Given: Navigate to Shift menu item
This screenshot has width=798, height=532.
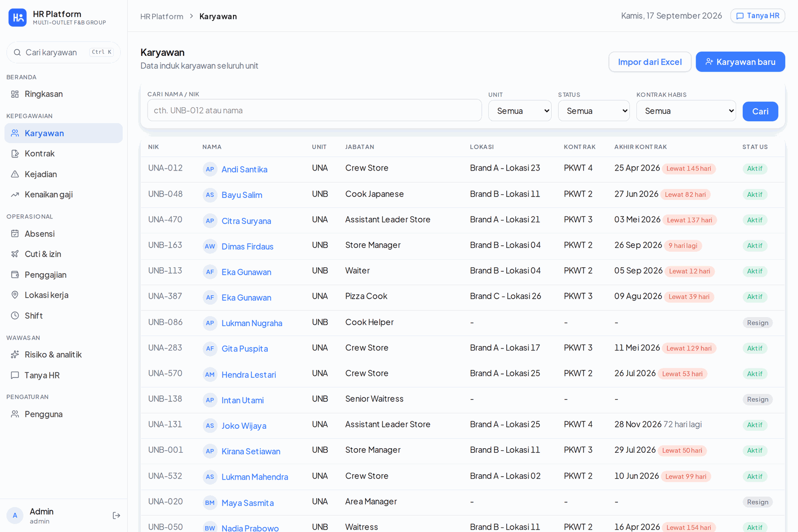Looking at the screenshot, I should (63, 316).
